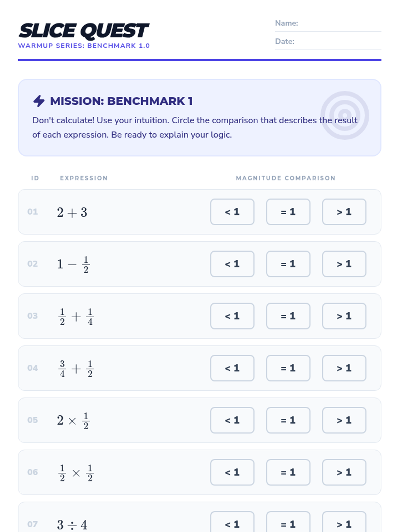Pick '> 1' for row 02
Viewport: 399px width, 532px height.
(344, 264)
